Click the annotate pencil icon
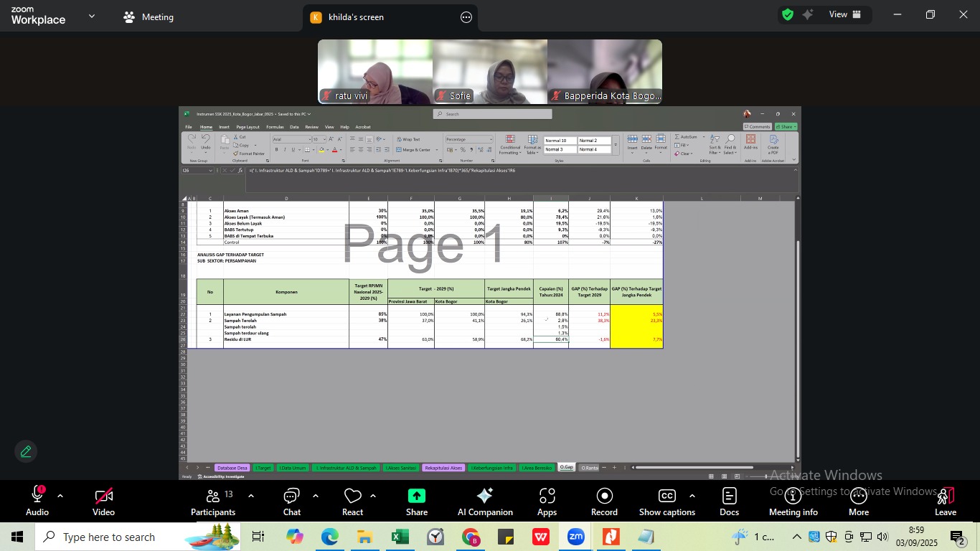Screen dimensions: 980x551 [x=26, y=451]
